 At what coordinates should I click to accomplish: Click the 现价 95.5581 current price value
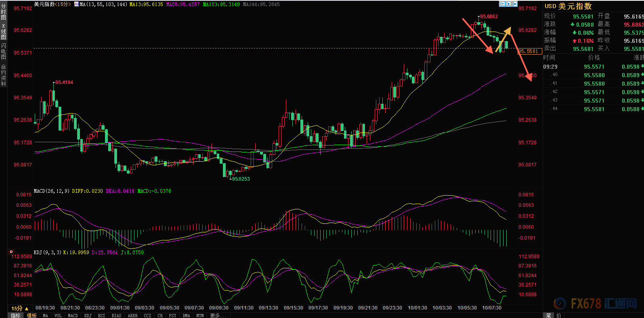[583, 17]
